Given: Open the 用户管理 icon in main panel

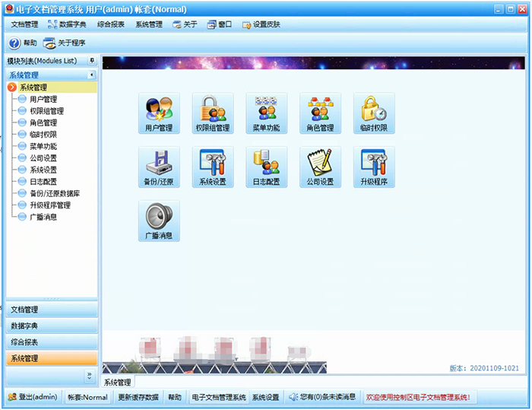Looking at the screenshot, I should (159, 113).
